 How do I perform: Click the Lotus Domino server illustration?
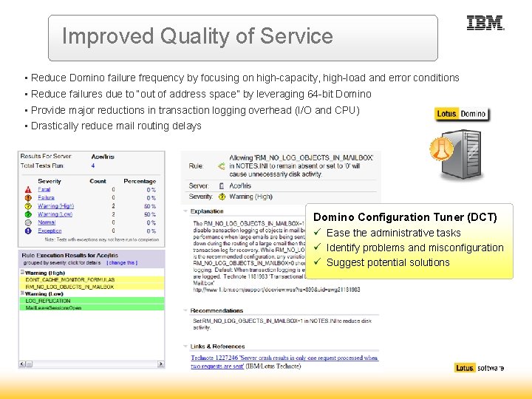click(457, 154)
